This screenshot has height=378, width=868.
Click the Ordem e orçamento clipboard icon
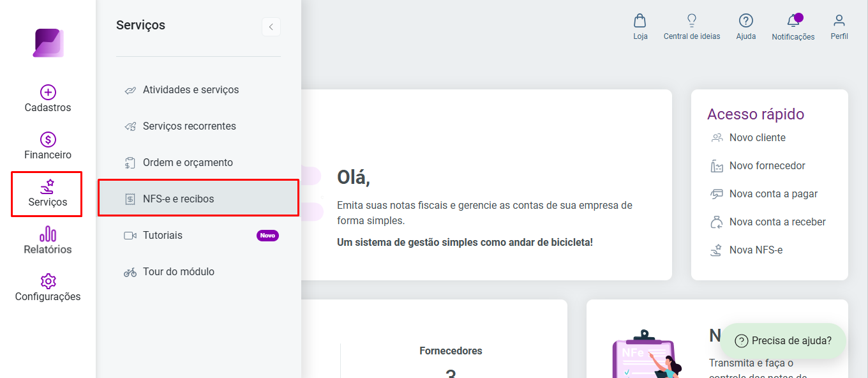130,163
